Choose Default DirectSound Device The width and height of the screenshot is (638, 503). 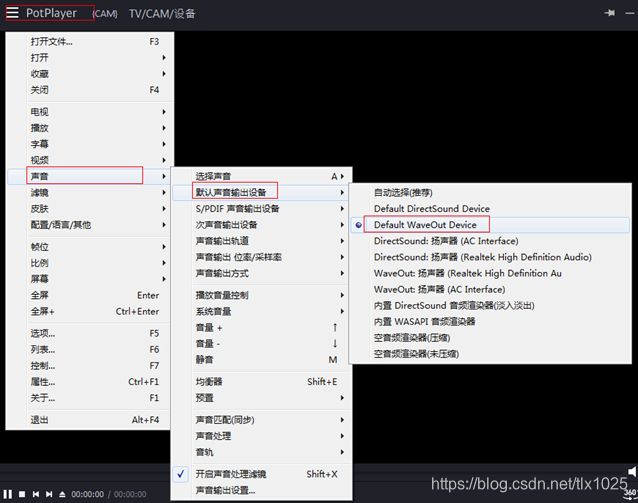tap(490, 209)
